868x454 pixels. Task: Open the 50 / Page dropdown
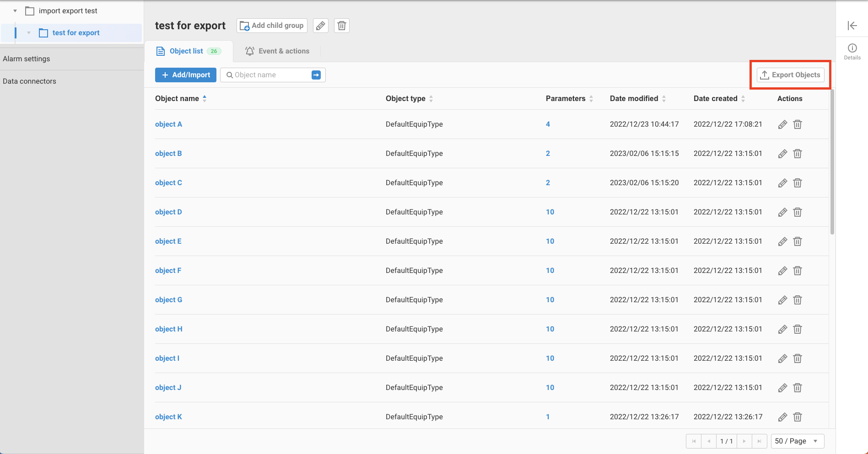coord(797,441)
